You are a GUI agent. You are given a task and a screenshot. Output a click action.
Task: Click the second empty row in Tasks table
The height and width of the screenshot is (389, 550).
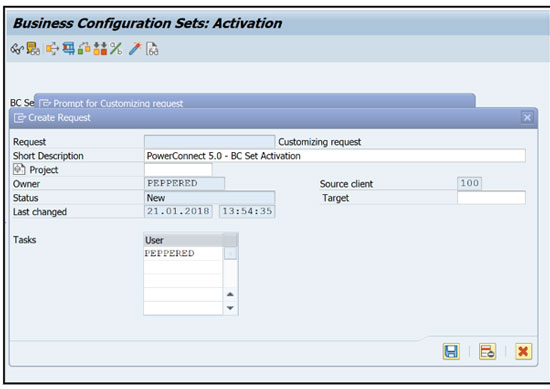[183, 281]
